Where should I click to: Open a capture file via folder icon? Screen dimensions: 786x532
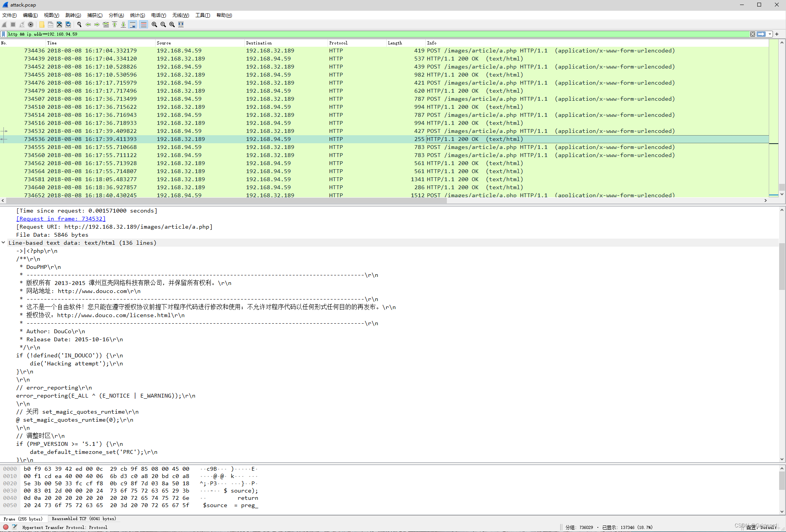pyautogui.click(x=42, y=25)
